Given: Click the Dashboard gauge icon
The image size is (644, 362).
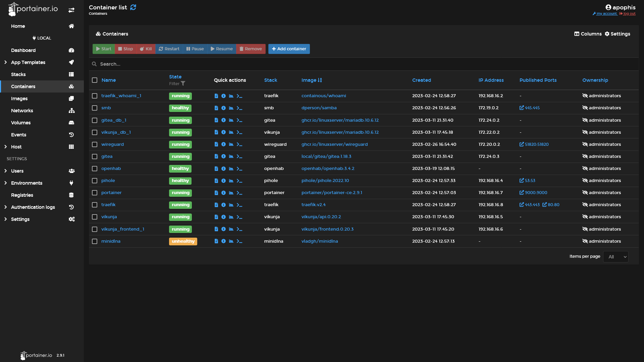Looking at the screenshot, I should click(71, 50).
